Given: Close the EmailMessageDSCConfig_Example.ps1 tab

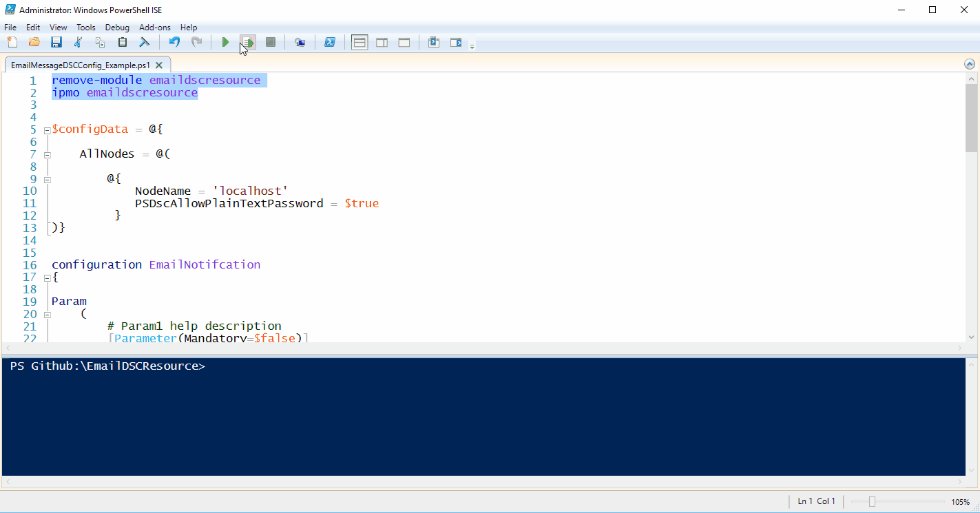Looking at the screenshot, I should tap(159, 65).
